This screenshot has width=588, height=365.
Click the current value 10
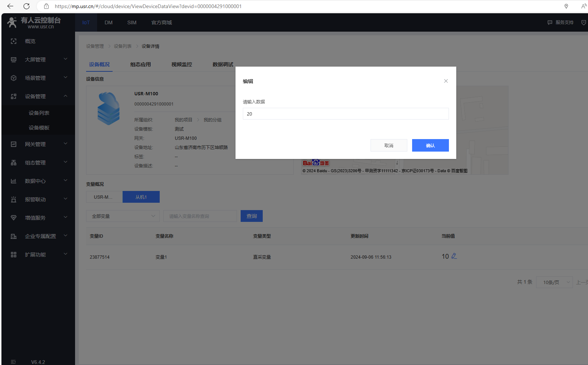445,256
